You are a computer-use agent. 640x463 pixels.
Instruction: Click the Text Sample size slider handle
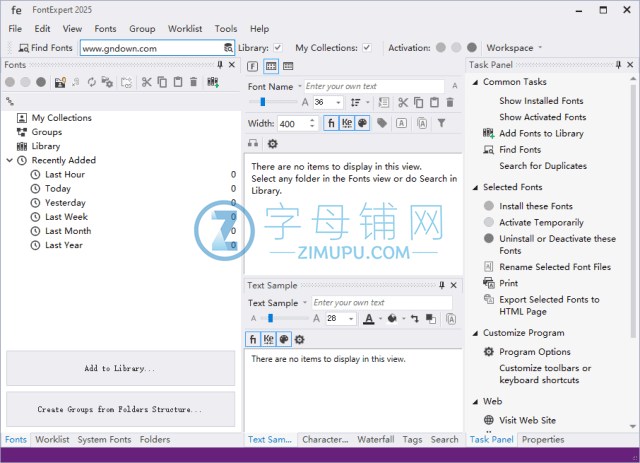tap(270, 318)
